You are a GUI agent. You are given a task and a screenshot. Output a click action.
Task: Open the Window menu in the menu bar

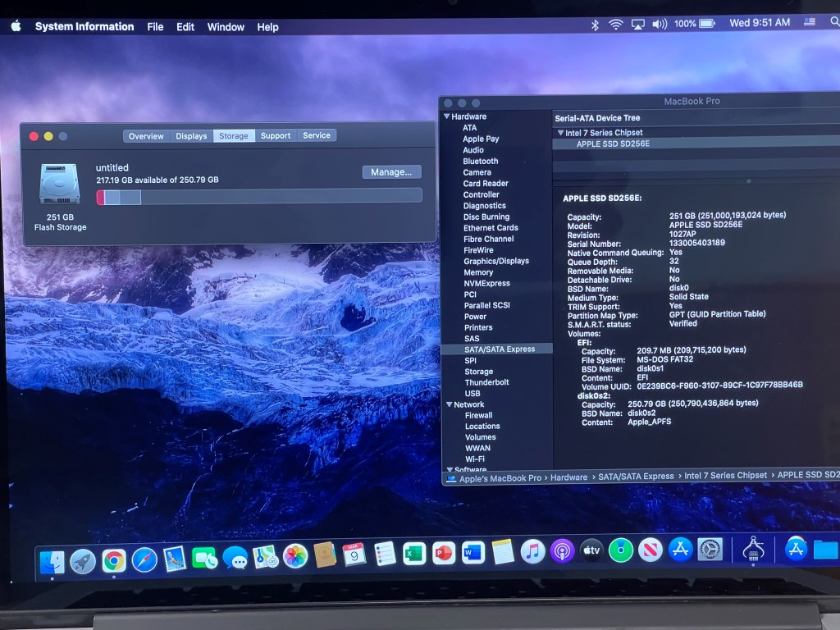tap(226, 26)
